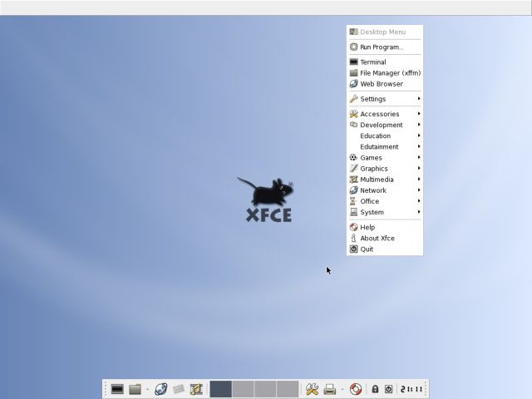Viewport: 532px width, 399px height.
Task: Open File Manager (xffm) menu entry
Action: pyautogui.click(x=385, y=72)
